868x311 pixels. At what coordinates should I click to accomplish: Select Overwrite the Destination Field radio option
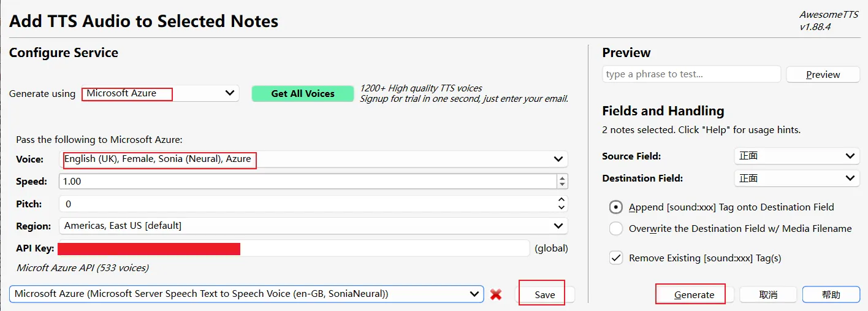(x=731, y=228)
